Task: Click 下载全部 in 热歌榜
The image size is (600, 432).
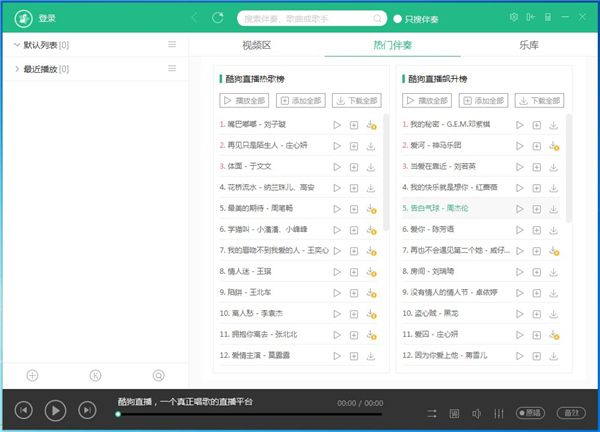Action: tap(357, 101)
